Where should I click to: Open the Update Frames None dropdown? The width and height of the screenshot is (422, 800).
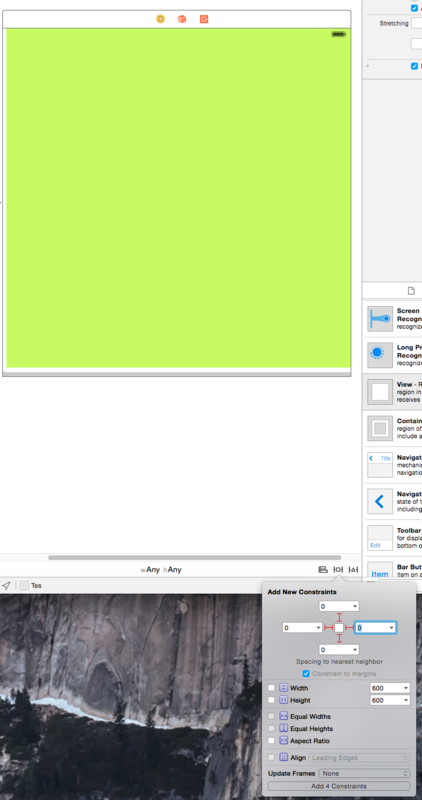(365, 773)
